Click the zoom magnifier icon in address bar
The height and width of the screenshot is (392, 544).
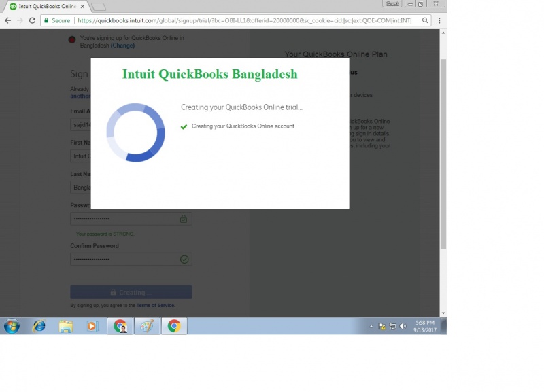tap(425, 20)
